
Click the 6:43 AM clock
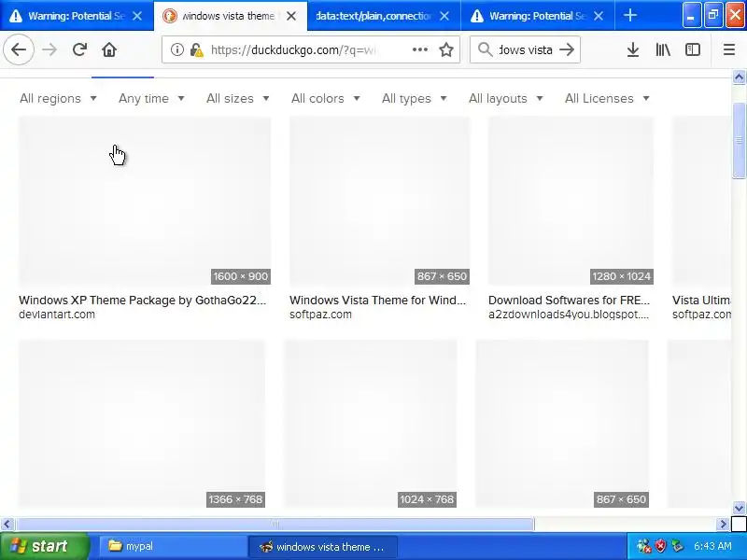tap(712, 546)
